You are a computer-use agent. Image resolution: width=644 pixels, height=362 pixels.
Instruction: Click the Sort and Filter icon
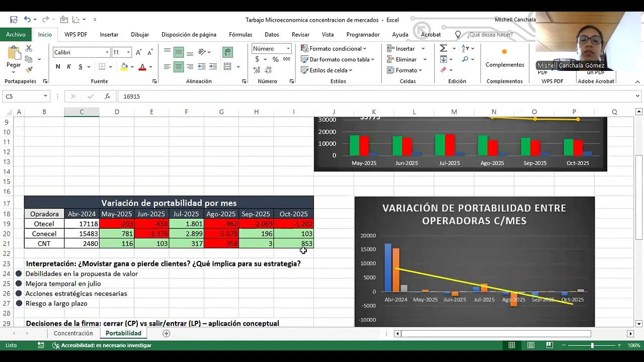(x=465, y=48)
